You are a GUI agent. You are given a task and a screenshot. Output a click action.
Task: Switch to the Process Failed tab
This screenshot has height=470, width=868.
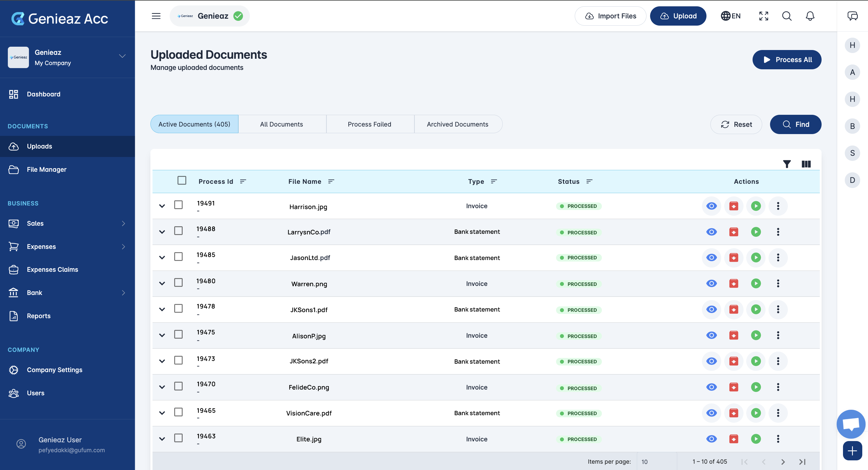click(369, 124)
